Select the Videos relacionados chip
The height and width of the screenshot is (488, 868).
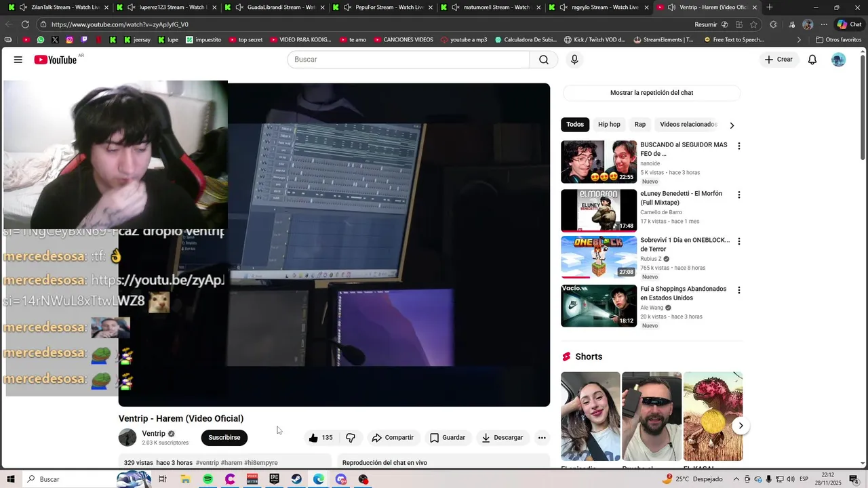point(688,125)
